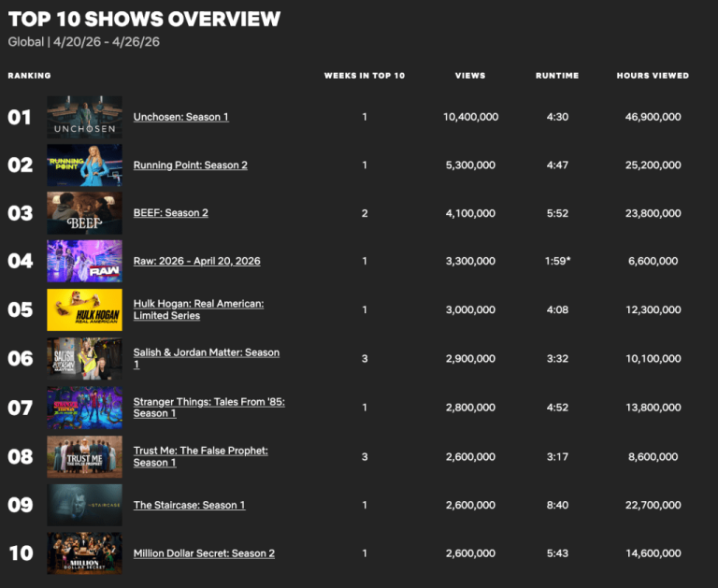Screen dimensions: 718x588
Task: Click runtime value 4:08
Action: 557,309
